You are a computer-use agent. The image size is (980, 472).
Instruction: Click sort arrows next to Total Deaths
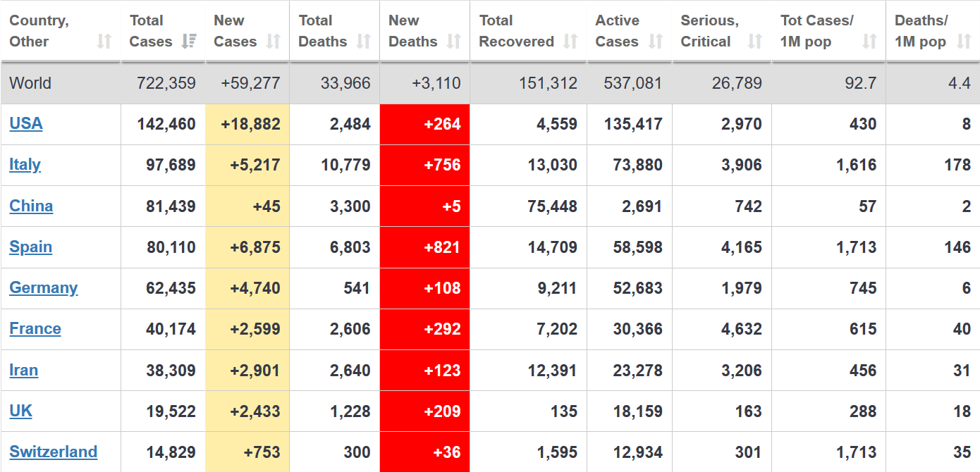(x=364, y=42)
